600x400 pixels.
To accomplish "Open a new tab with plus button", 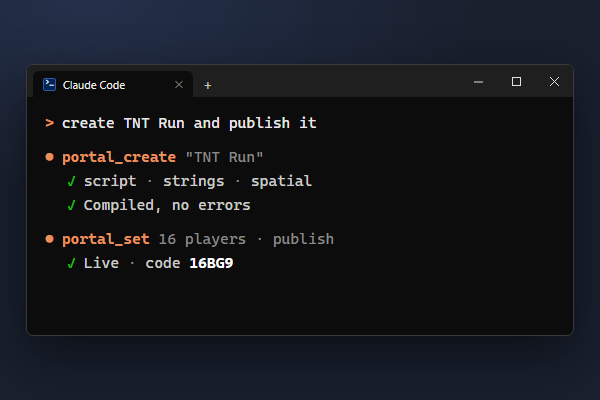I will click(207, 85).
